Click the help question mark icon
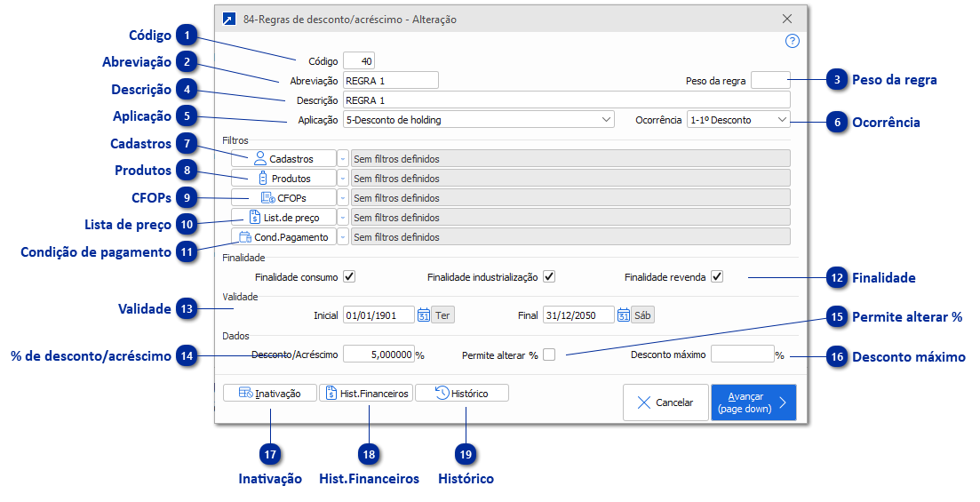980x502 pixels. point(793,41)
